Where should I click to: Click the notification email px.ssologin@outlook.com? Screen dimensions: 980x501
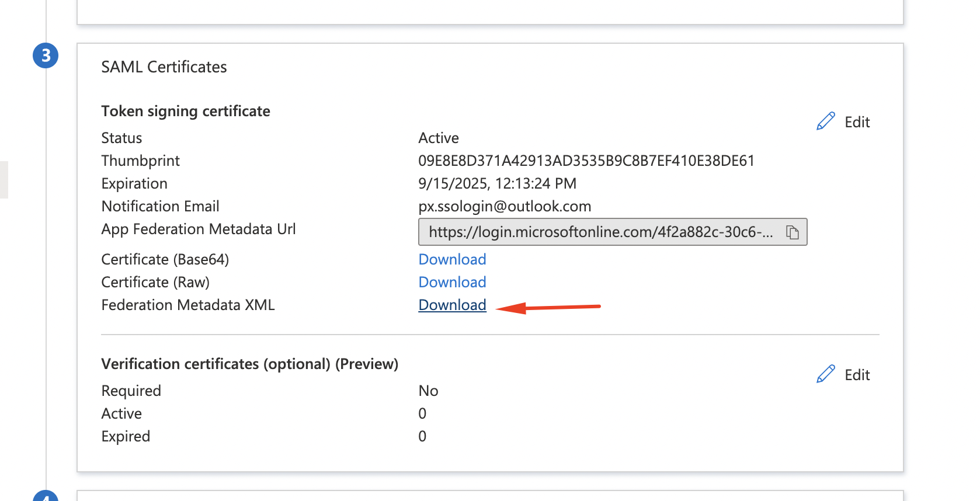(505, 206)
